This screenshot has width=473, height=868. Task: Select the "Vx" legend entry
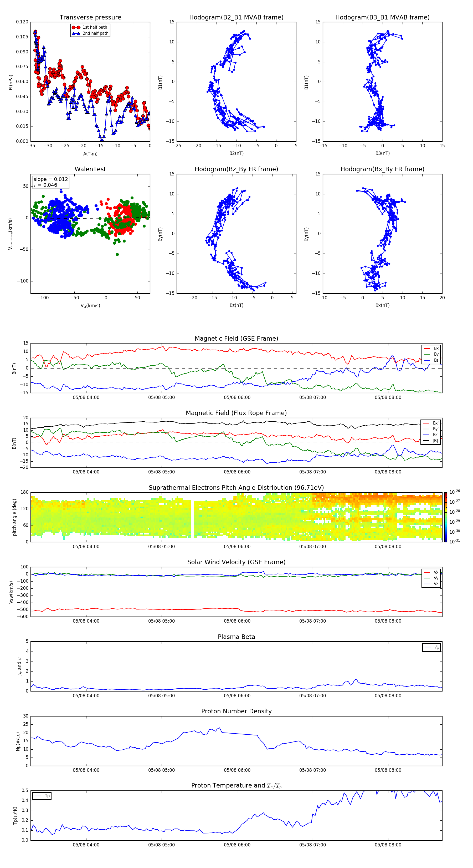coord(431,572)
